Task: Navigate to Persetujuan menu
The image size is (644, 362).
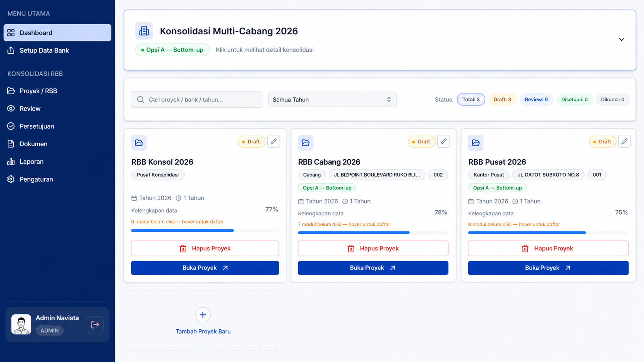Action: [57, 126]
